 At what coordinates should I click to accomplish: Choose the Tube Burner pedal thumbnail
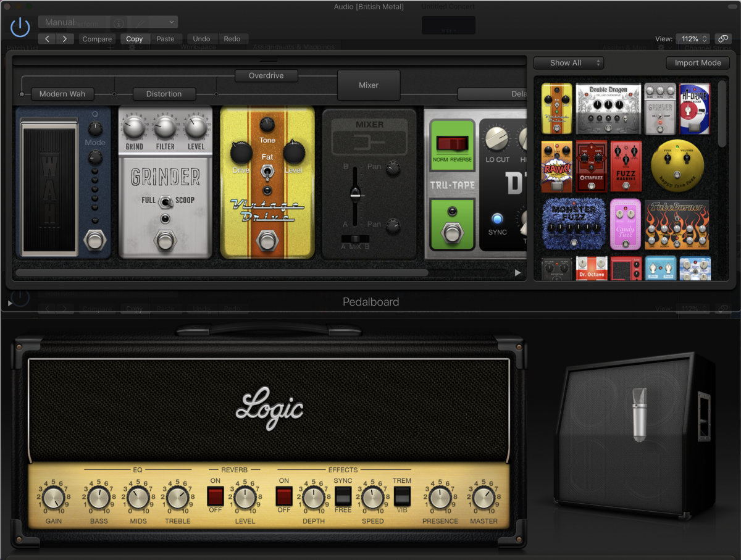pyautogui.click(x=676, y=224)
